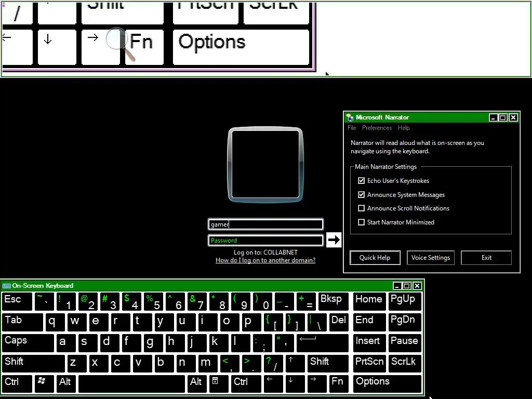Click the On-Screen Keyboard title bar icon

pos(6,286)
